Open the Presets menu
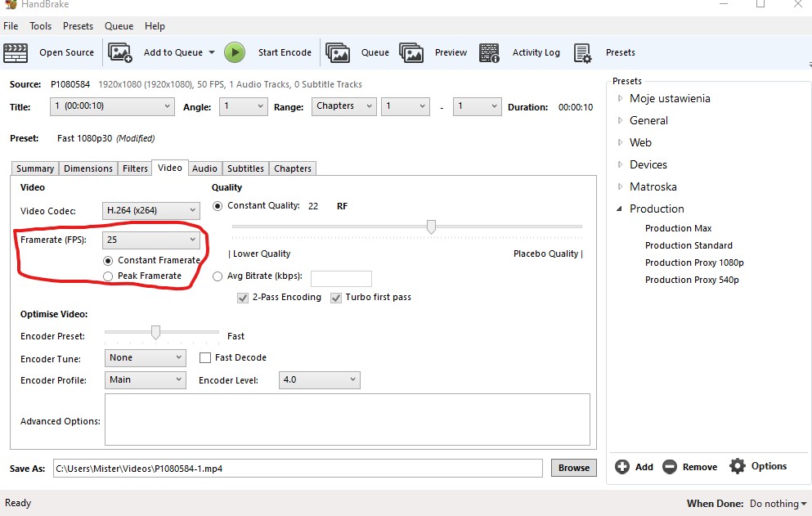Image resolution: width=812 pixels, height=516 pixels. [x=79, y=26]
